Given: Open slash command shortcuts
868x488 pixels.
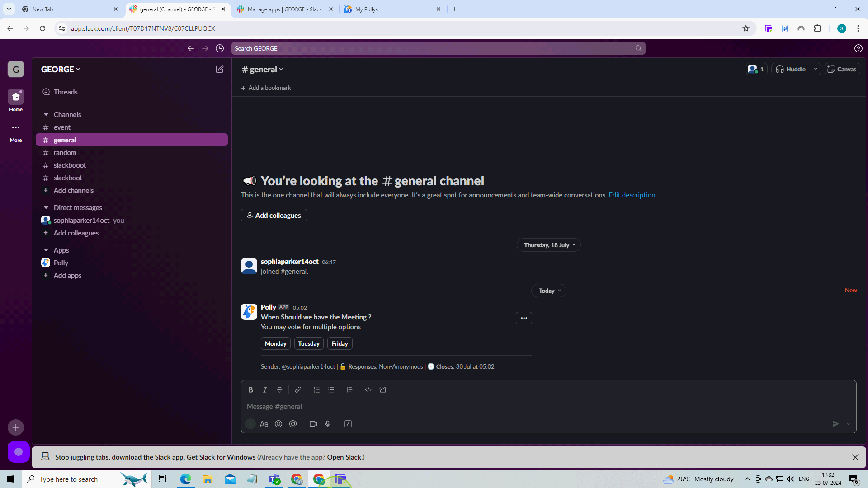Looking at the screenshot, I should [348, 424].
